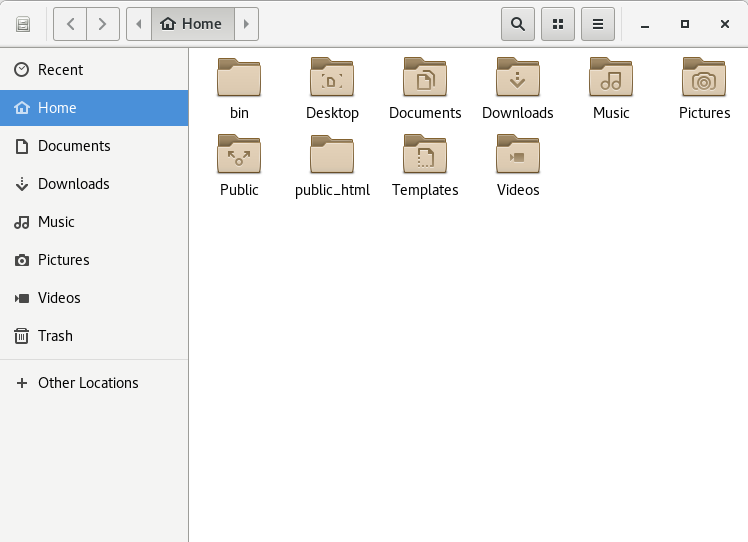The height and width of the screenshot is (542, 748).
Task: Toggle grid view layout button
Action: pos(558,24)
